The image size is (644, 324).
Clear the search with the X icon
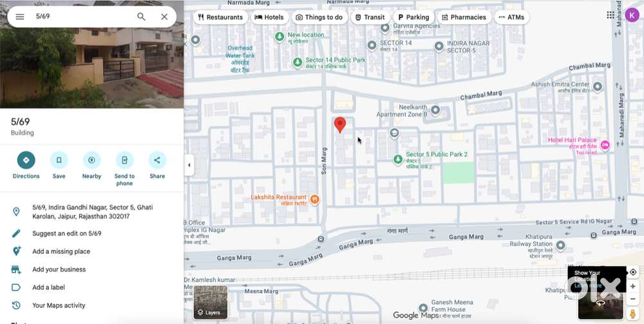point(164,17)
